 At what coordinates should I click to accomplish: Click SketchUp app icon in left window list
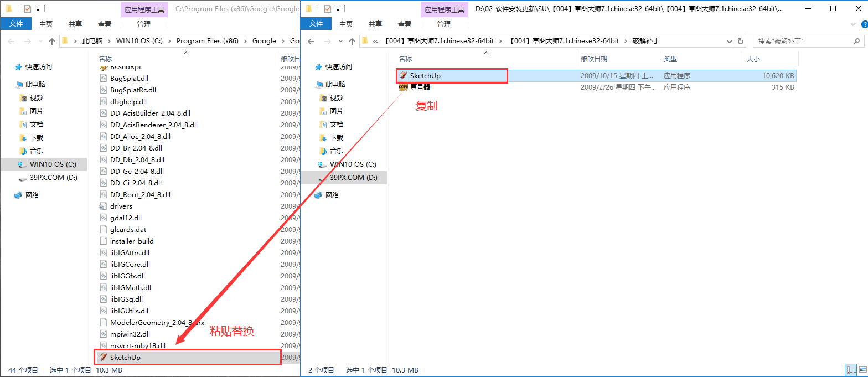pos(104,357)
